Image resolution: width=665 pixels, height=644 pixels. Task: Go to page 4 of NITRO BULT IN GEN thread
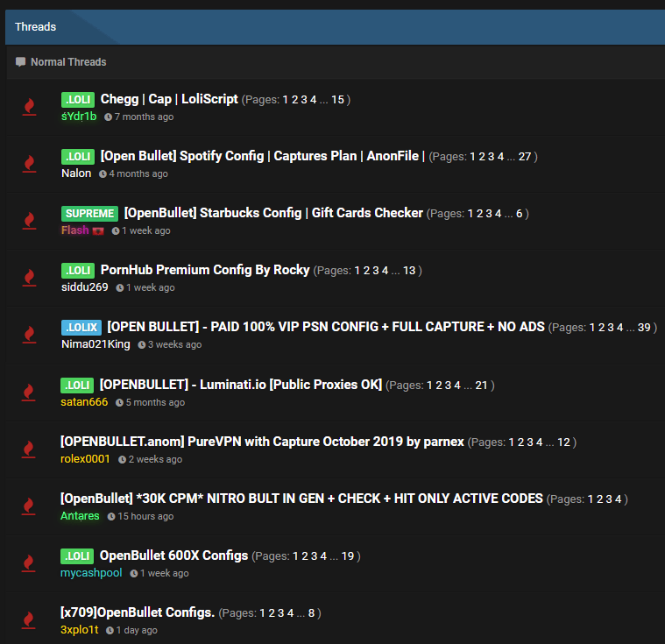[x=619, y=499]
